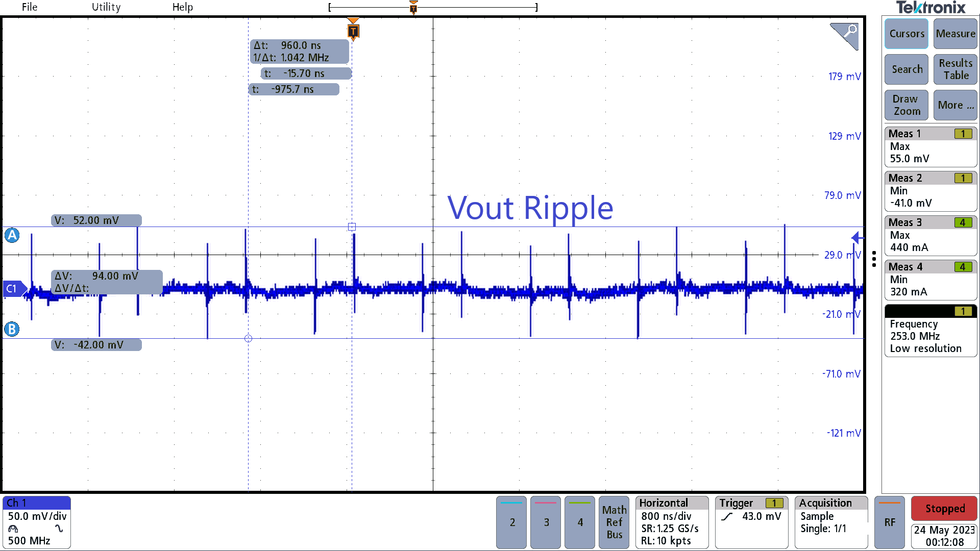Enable channel 2
980x551 pixels.
511,522
